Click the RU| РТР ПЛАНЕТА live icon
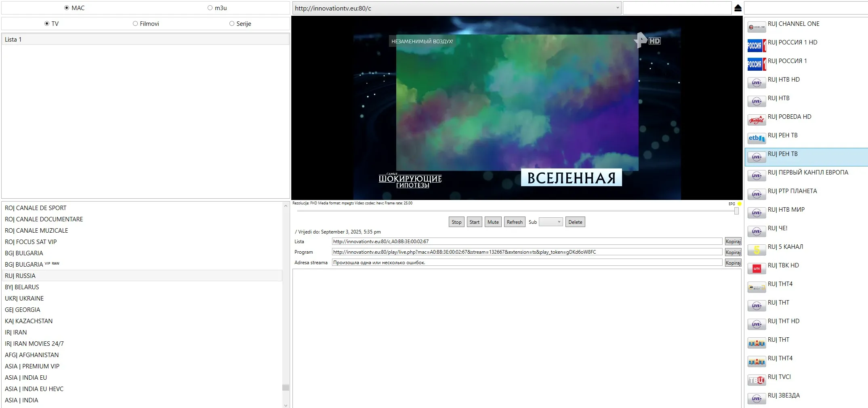This screenshot has width=868, height=408. pos(757,194)
